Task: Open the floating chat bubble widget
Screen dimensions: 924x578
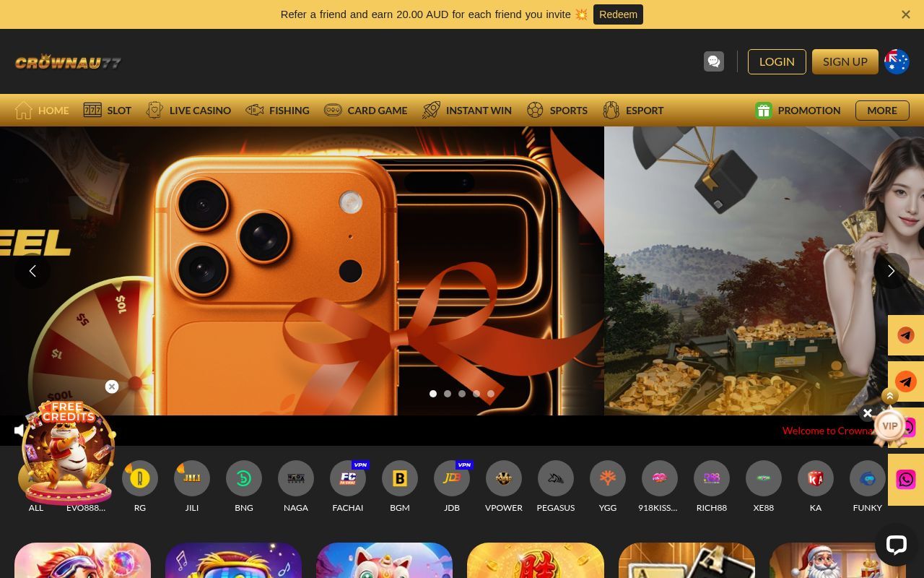Action: click(x=896, y=545)
